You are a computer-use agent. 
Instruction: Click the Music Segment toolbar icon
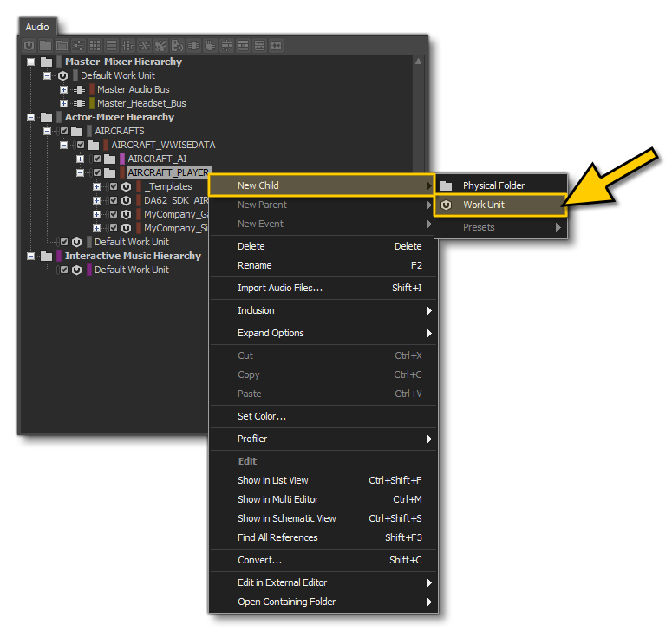coord(260,45)
